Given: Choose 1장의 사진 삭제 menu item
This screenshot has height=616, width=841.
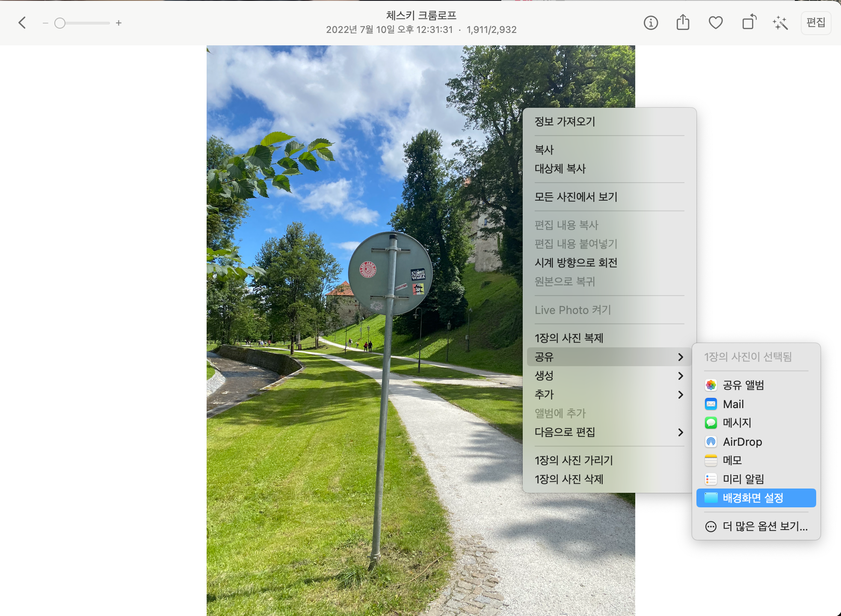Looking at the screenshot, I should point(569,479).
